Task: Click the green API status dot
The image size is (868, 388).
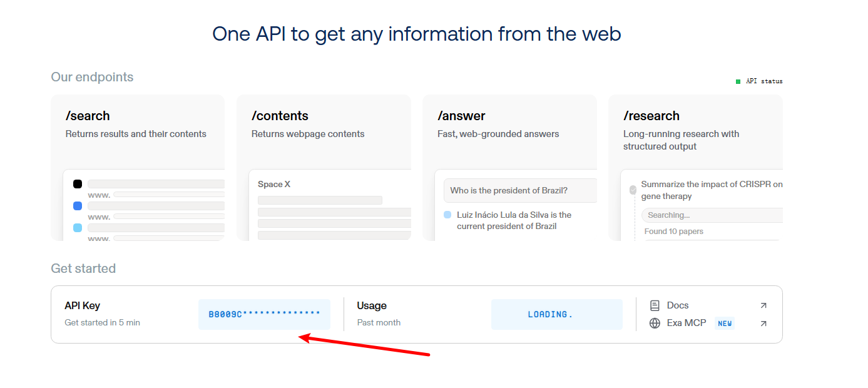Action: tap(738, 81)
